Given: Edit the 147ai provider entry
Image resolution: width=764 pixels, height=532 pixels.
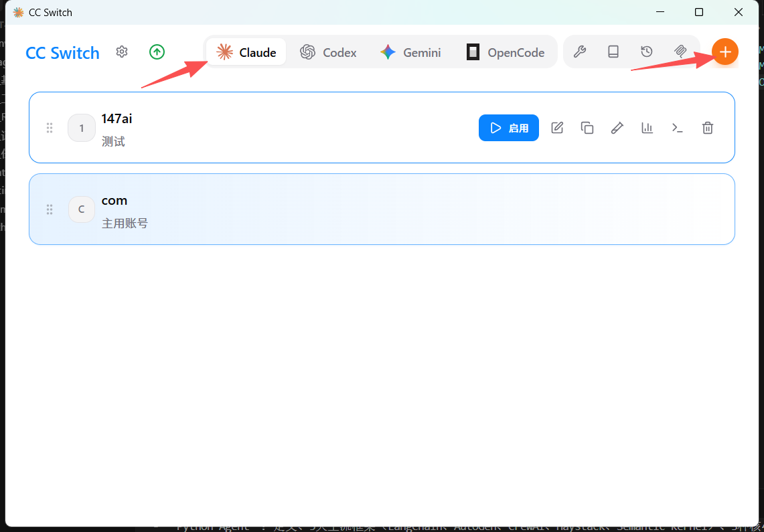Looking at the screenshot, I should [557, 128].
